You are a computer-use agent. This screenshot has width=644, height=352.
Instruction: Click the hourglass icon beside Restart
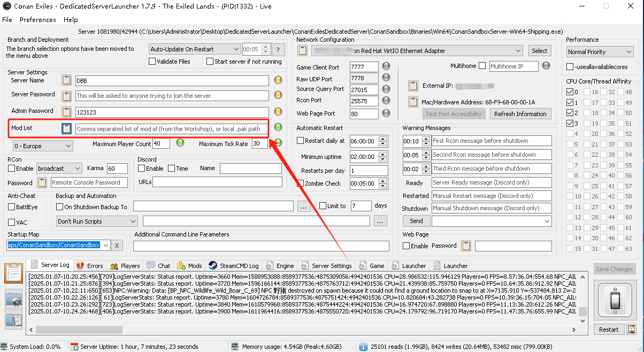point(632,330)
